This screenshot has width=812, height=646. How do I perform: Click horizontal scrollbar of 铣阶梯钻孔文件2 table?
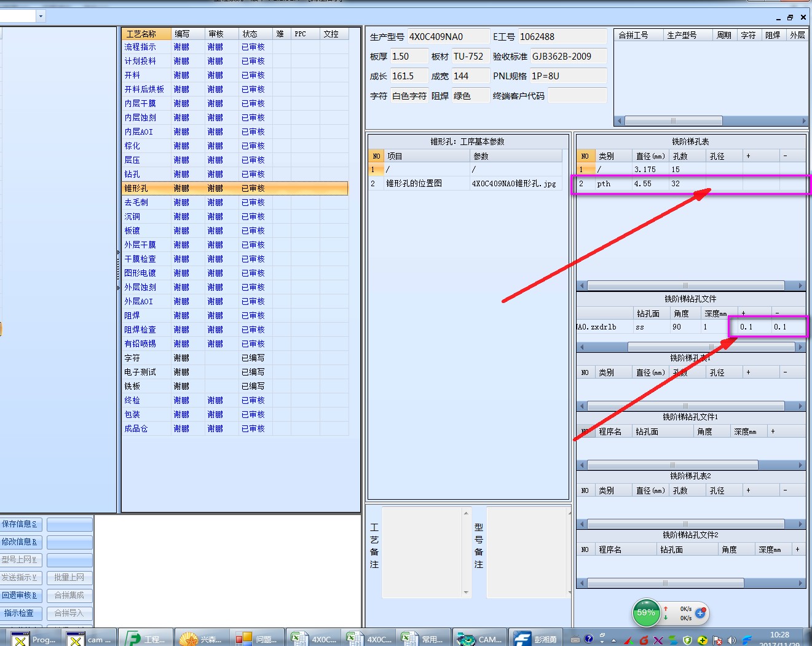[665, 583]
